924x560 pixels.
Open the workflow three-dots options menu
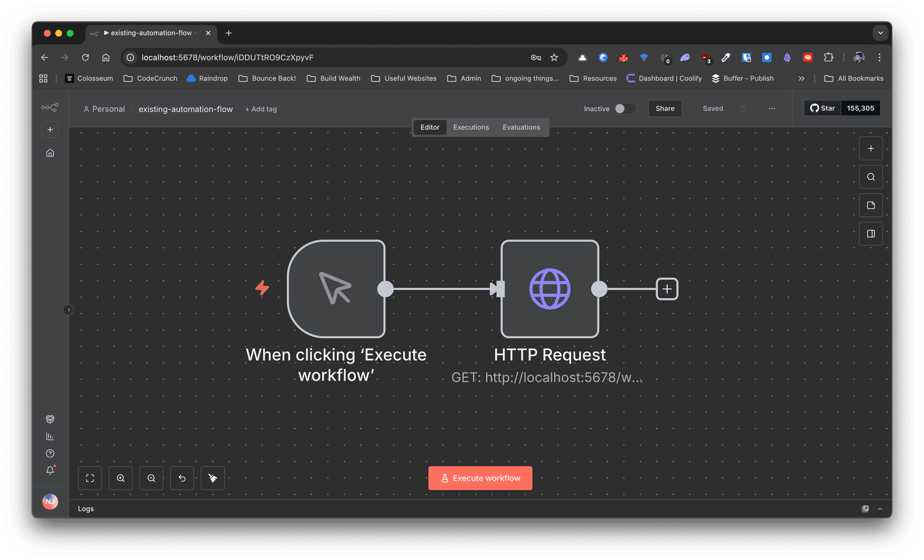772,108
